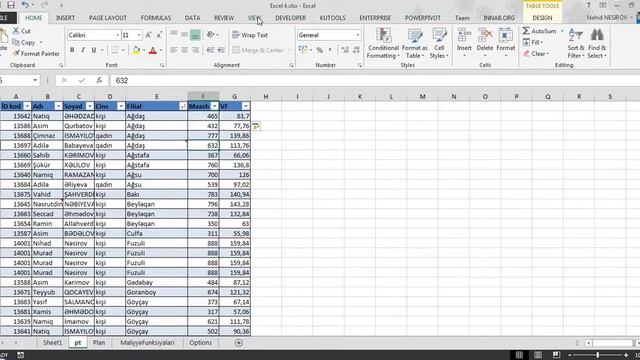Copy the selection to clipboard
This screenshot has width=640, height=360.
tap(24, 42)
